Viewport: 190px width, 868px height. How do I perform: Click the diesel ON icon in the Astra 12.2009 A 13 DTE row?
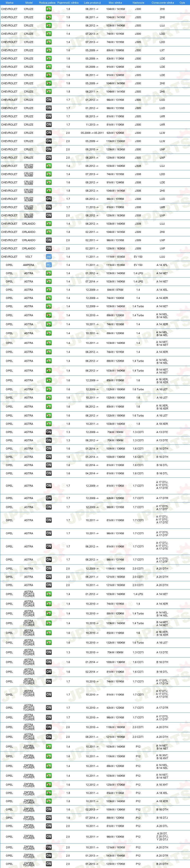(49, 432)
